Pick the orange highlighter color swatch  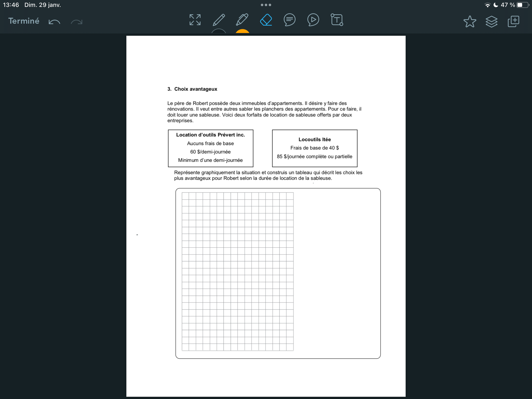coord(242,31)
